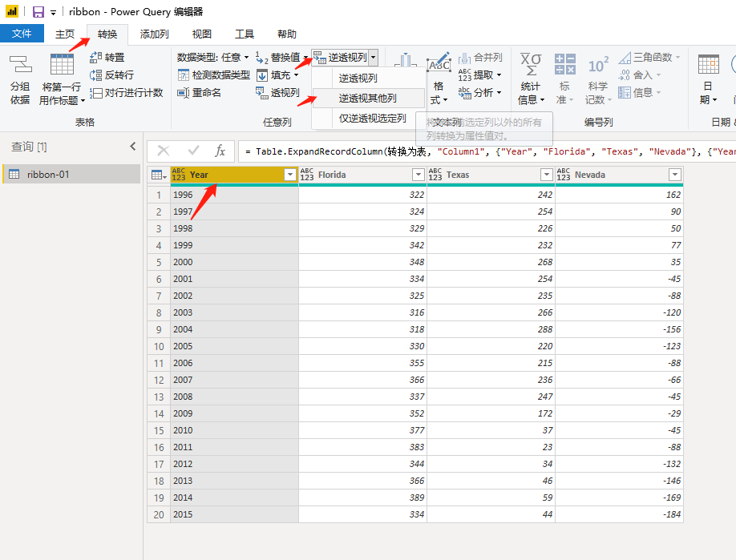Click the Rename (重命名) column icon

click(x=183, y=92)
